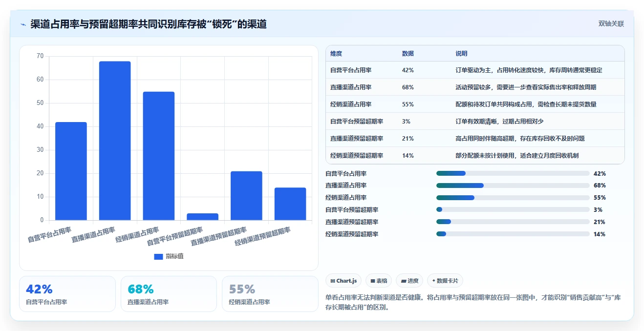Click the 自营平台预留超期率 bar in chart
The width and height of the screenshot is (644, 331).
coord(202,217)
